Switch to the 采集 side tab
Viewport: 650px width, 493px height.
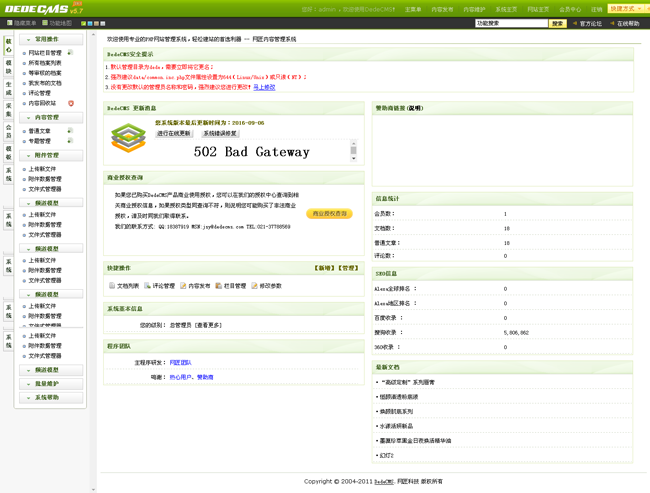point(9,110)
